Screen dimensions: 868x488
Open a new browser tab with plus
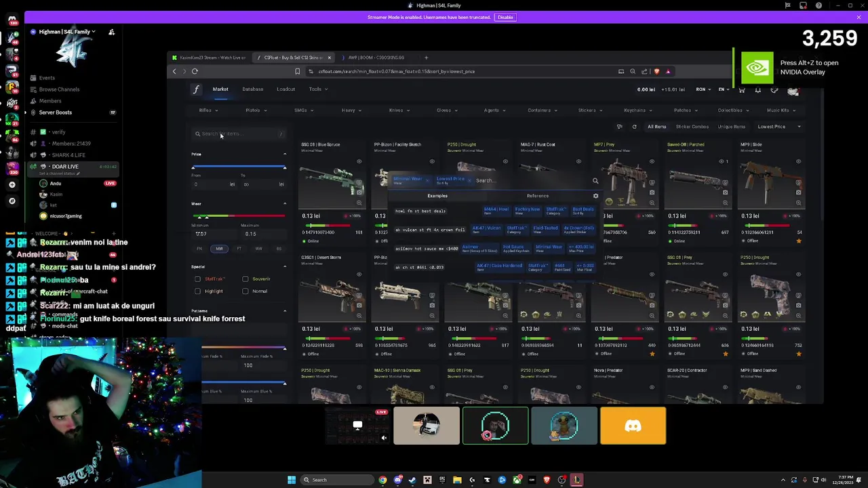426,58
